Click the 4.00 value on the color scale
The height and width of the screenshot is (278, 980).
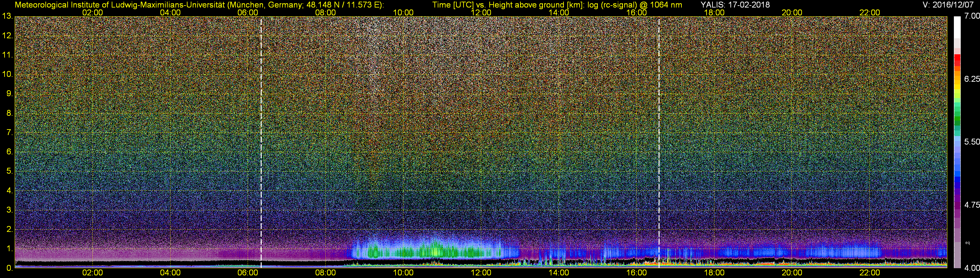pyautogui.click(x=972, y=268)
